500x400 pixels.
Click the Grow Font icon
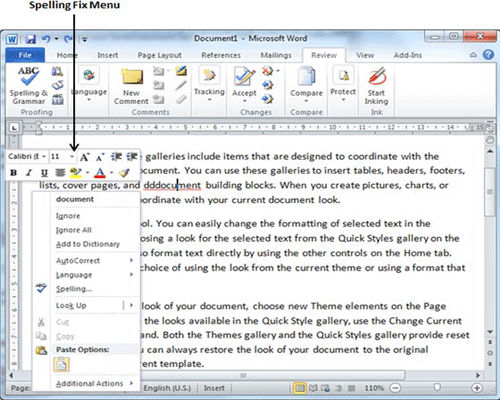coord(84,157)
